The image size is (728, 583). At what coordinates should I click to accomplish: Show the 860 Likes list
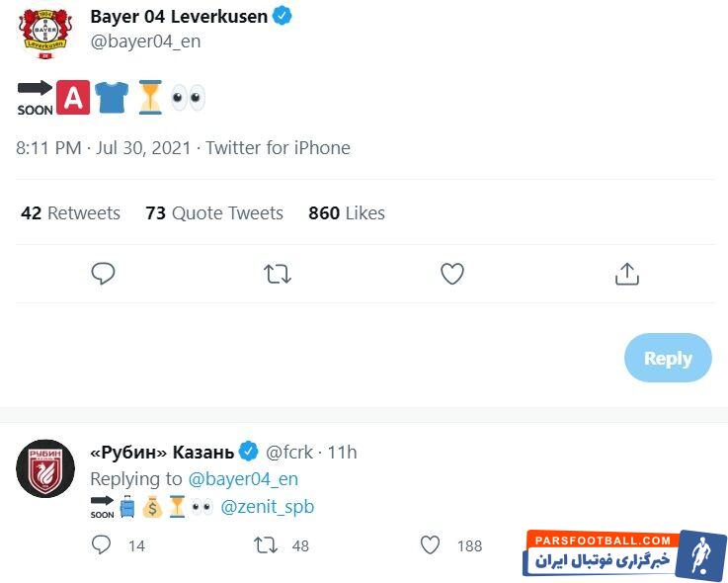pyautogui.click(x=347, y=213)
